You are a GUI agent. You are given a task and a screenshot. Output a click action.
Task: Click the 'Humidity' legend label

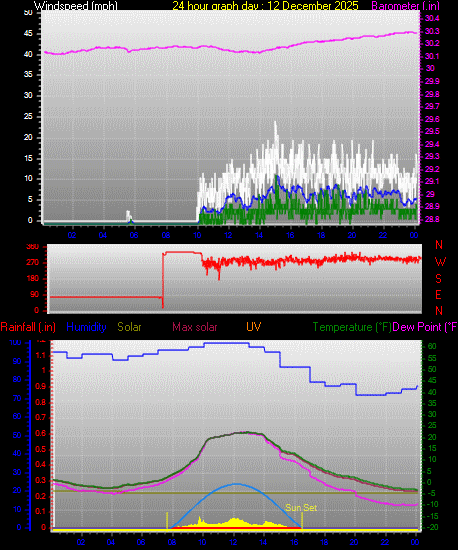point(86,327)
